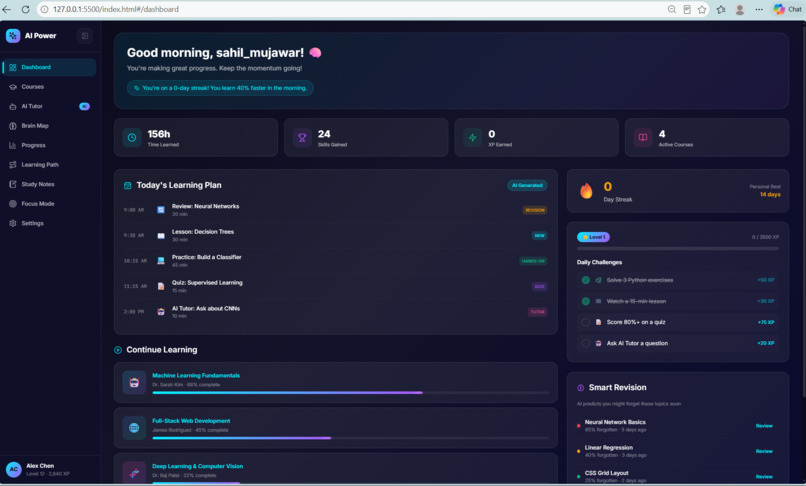806x486 pixels.
Task: Click the AI Tutor: Ask about CNNs robot icon
Action: pyautogui.click(x=161, y=312)
